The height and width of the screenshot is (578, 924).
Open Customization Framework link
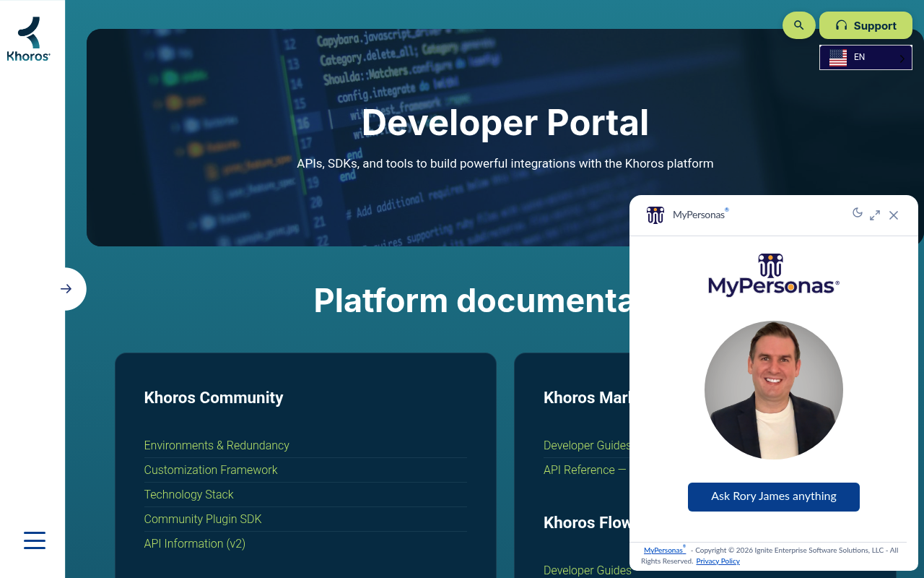(211, 470)
